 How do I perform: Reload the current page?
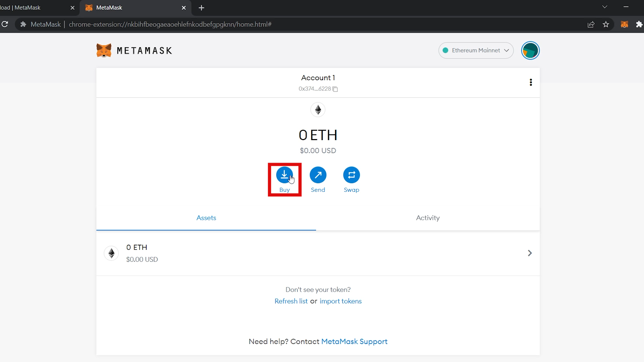[x=5, y=24]
